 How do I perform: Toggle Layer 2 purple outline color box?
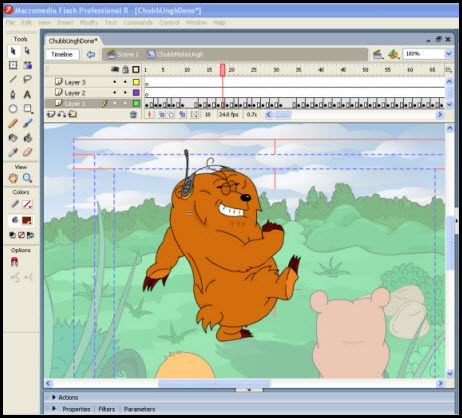(x=136, y=92)
